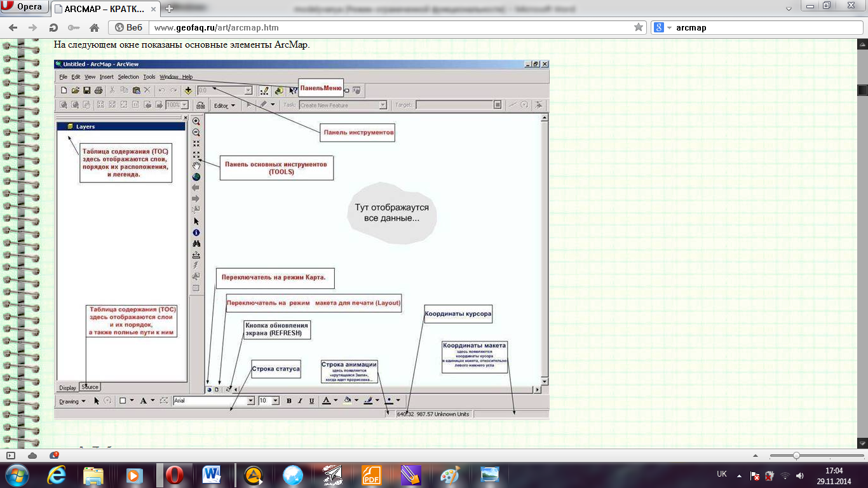Click Opera Link cloud icon in status bar
868x488 pixels.
point(32,455)
